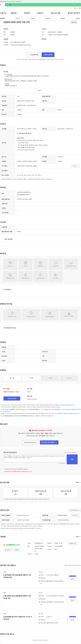This screenshot has height=644, width=81.
Task: Switch to the 전형방법 tab
Action: (63, 18)
